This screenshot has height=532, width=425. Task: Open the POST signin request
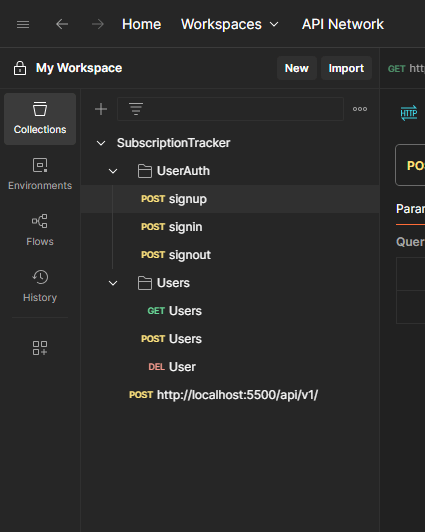point(230,227)
